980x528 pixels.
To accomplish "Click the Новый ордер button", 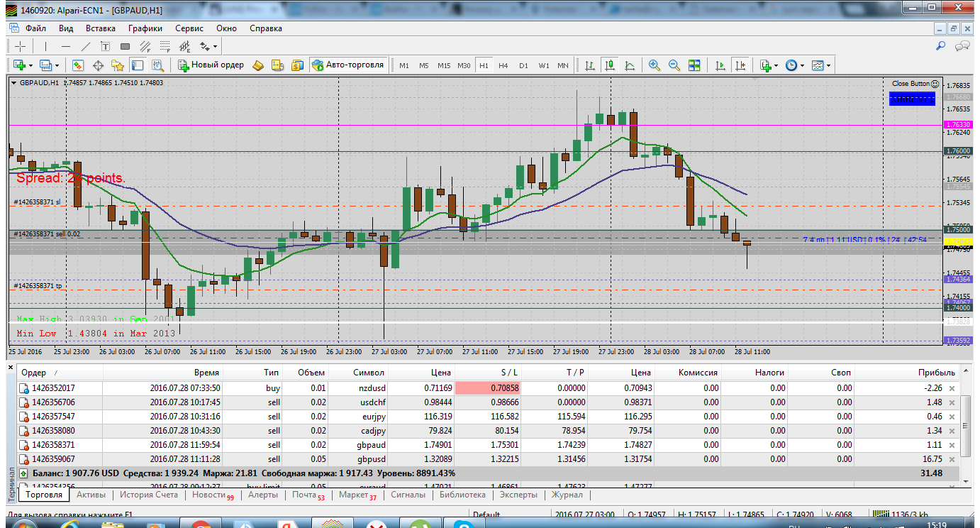I will 211,65.
